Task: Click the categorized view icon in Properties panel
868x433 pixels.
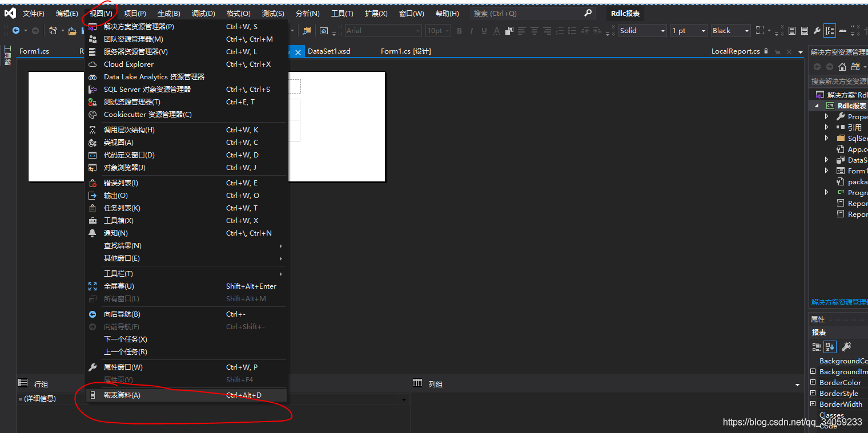Action: (817, 346)
